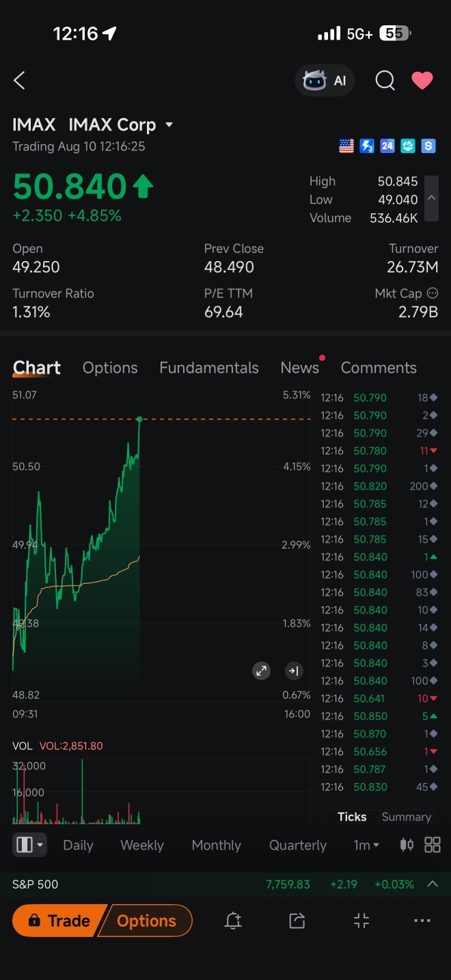The height and width of the screenshot is (980, 451).
Task: Go back using the back arrow
Action: tap(19, 81)
